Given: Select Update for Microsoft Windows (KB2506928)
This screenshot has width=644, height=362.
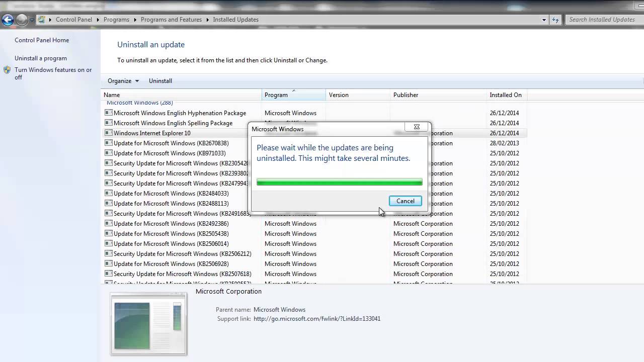Looking at the screenshot, I should click(171, 264).
